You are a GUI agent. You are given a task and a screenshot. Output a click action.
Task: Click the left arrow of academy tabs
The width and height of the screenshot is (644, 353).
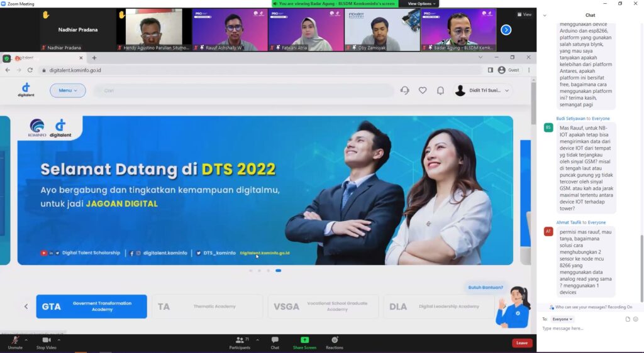tap(26, 307)
